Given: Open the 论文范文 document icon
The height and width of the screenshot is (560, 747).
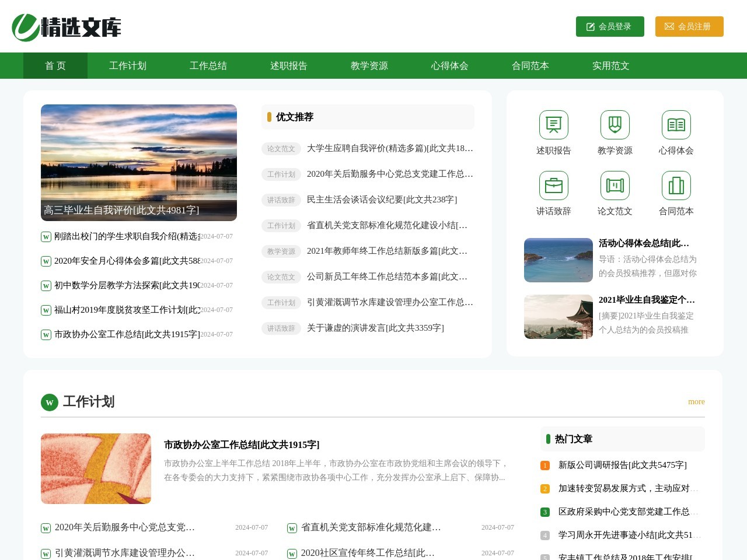Looking at the screenshot, I should 615,185.
